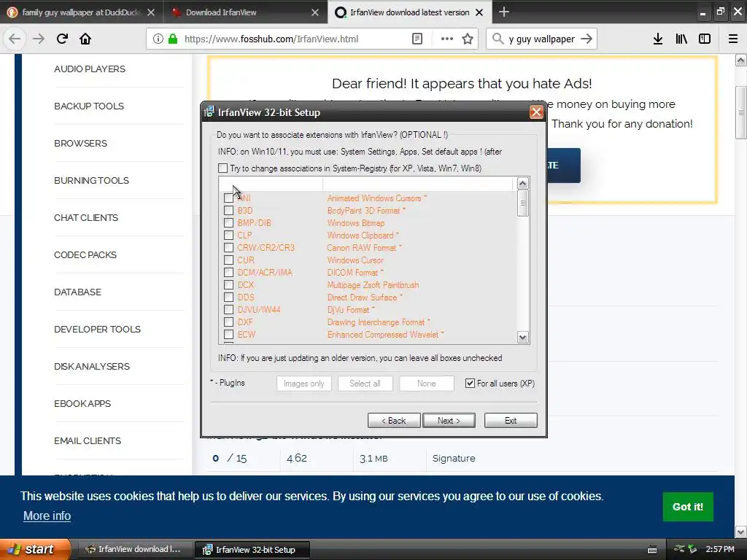
Task: Toggle reader view icon in address bar
Action: 417,39
